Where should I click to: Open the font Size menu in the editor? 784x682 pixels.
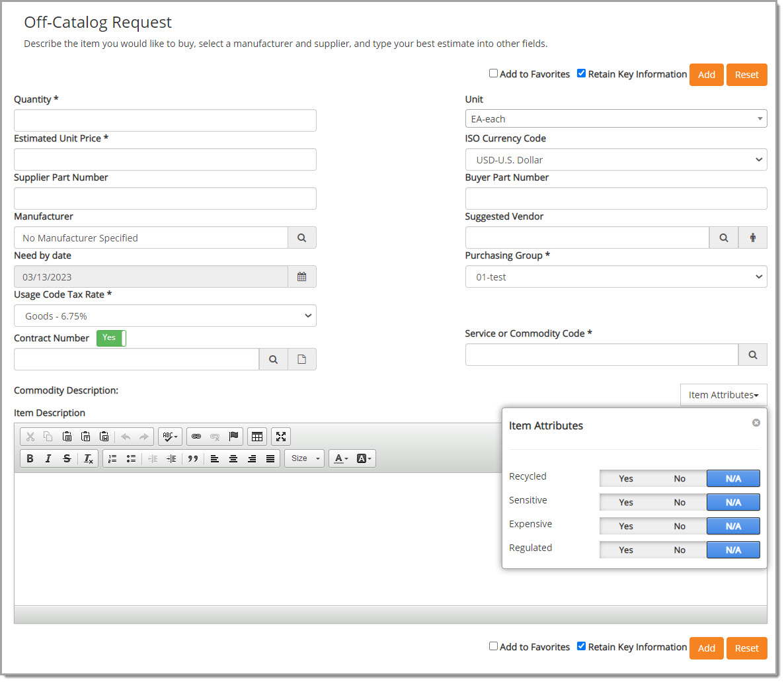pyautogui.click(x=304, y=458)
